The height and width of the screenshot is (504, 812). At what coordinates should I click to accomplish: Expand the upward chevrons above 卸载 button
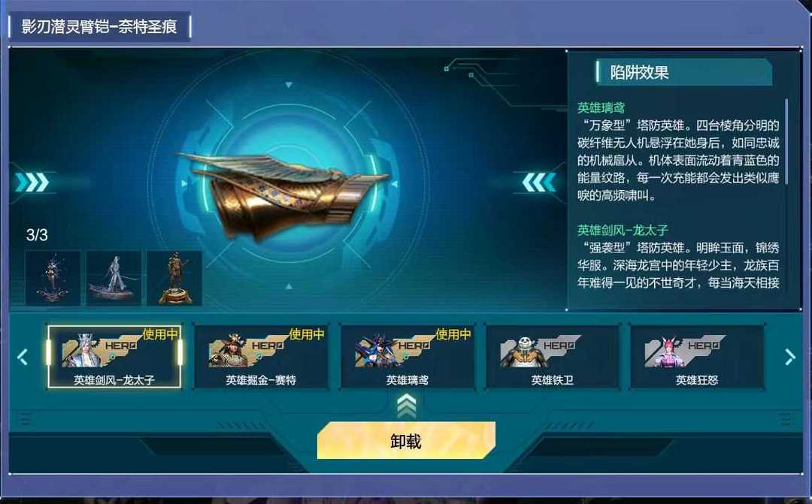407,406
